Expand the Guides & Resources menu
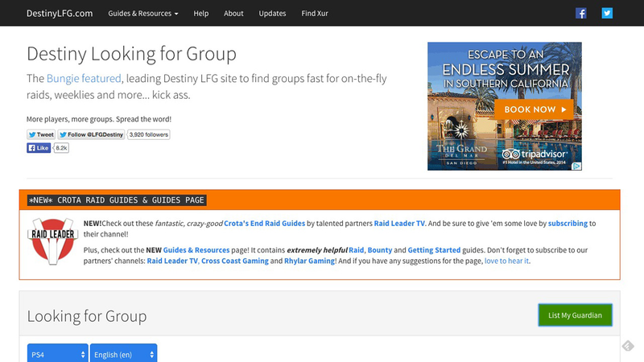The height and width of the screenshot is (362, 644). pyautogui.click(x=143, y=13)
